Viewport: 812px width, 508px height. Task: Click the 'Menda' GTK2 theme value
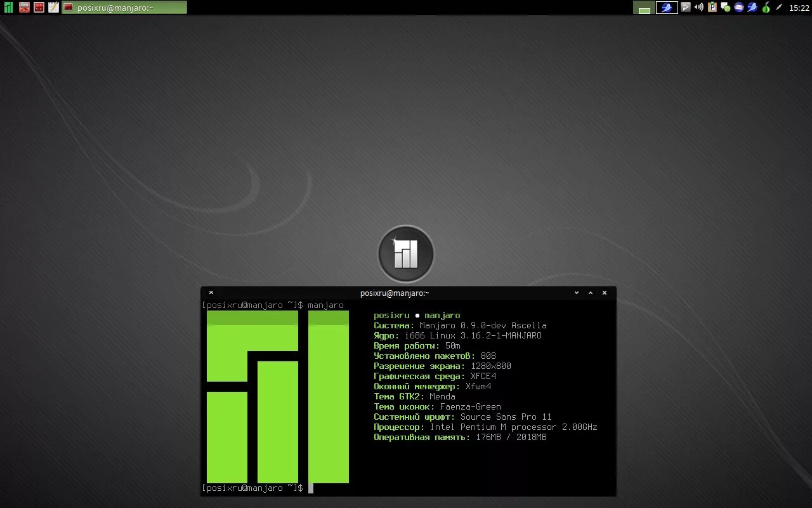(442, 397)
